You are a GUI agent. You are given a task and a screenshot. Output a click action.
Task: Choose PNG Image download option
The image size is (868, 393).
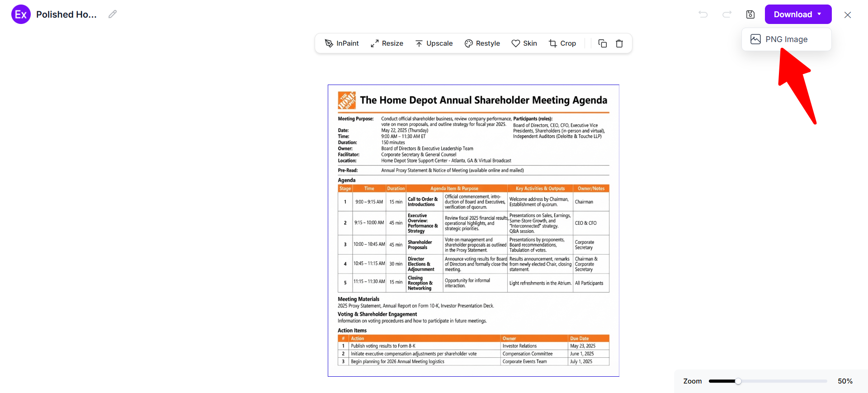786,39
